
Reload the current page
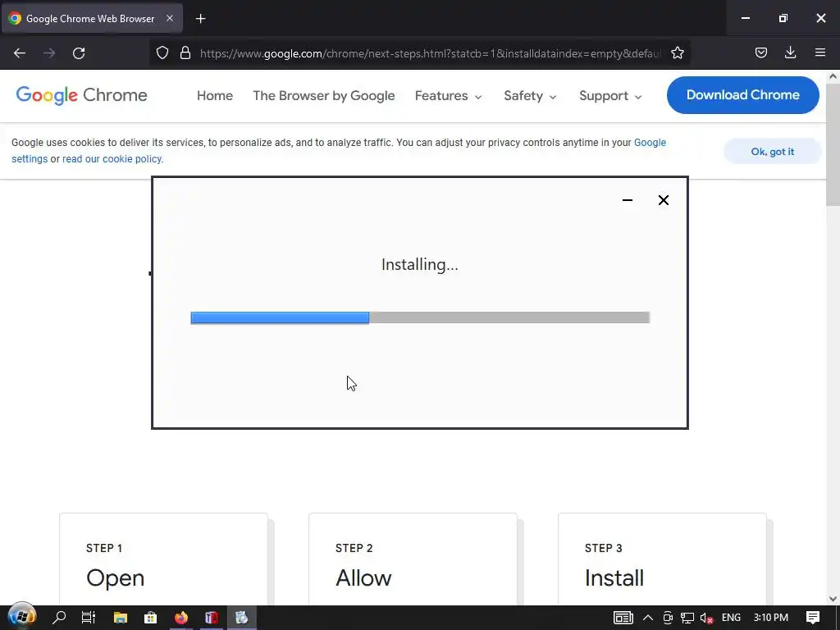(79, 53)
